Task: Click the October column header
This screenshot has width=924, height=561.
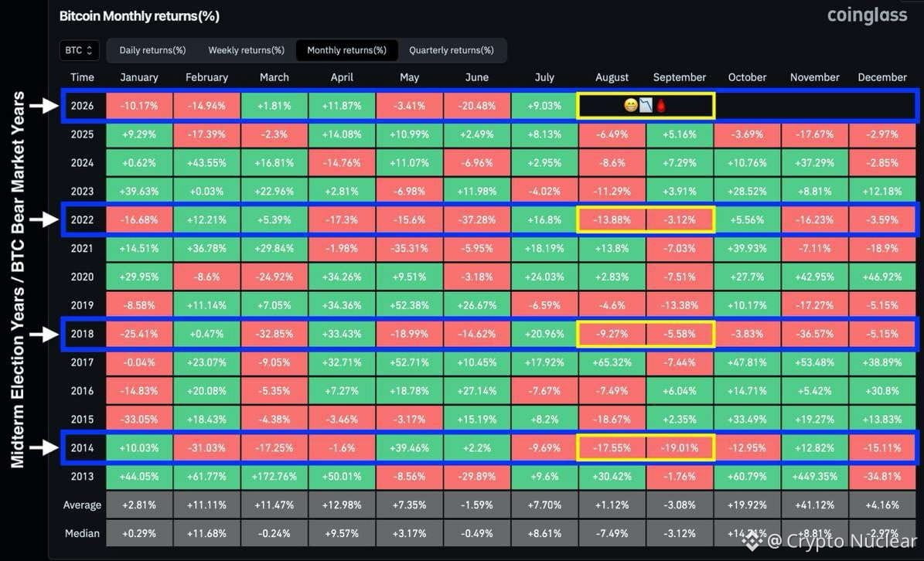Action: point(747,77)
